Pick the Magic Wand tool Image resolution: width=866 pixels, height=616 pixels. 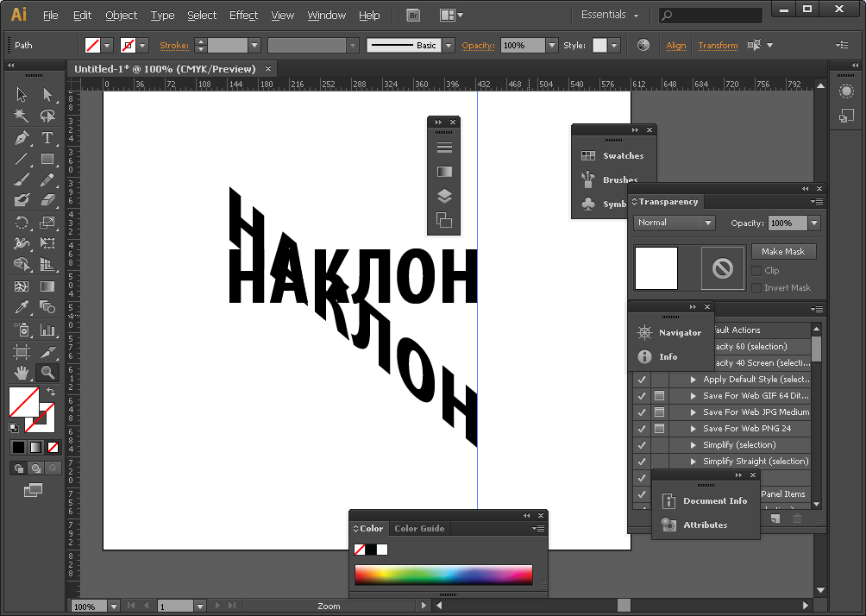pos(22,116)
